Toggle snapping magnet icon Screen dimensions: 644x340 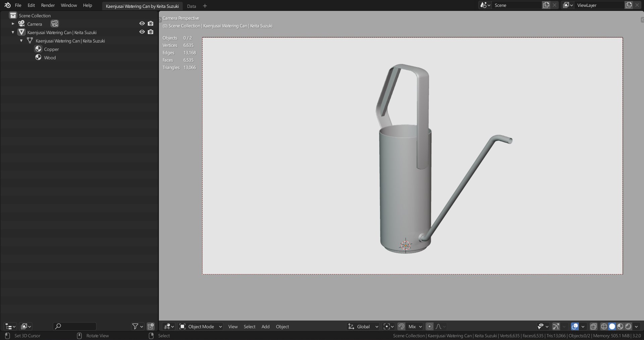click(x=401, y=326)
